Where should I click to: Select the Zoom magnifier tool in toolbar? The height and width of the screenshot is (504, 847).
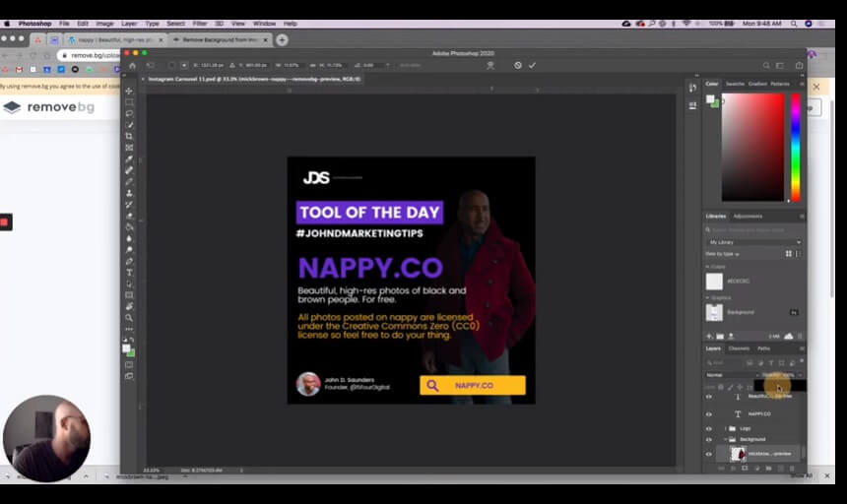coord(129,318)
